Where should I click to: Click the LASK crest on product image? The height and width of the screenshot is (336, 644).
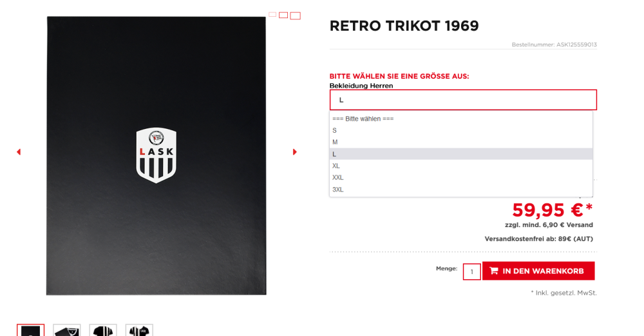[x=156, y=155]
